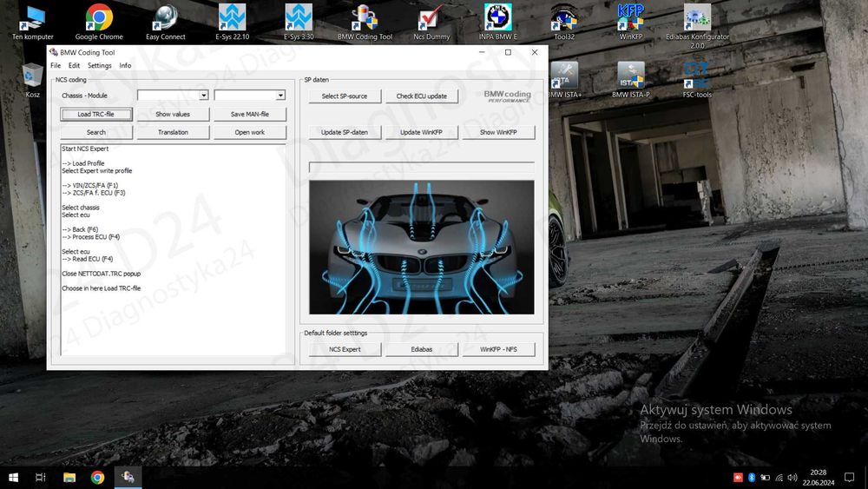Open the notification center icon
This screenshot has height=489, width=868.
point(849,477)
